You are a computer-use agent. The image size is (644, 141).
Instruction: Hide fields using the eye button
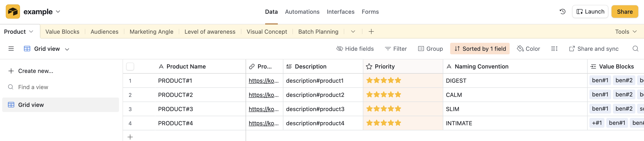pos(355,49)
